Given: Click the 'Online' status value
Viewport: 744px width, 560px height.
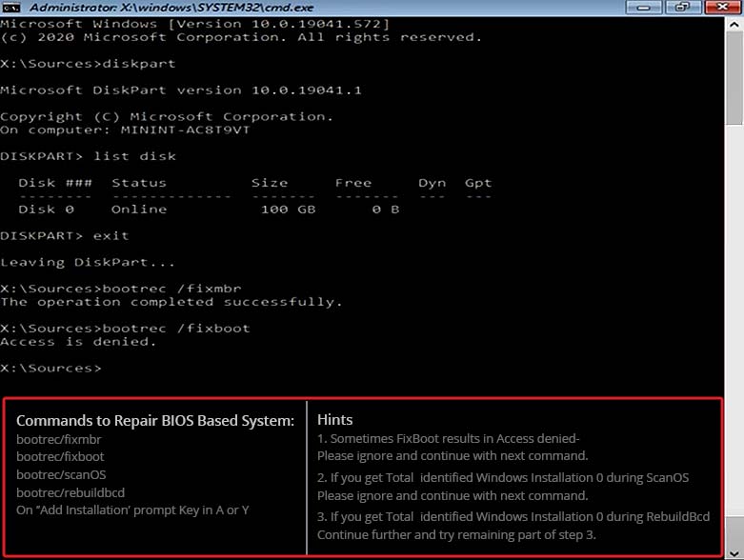Looking at the screenshot, I should click(x=139, y=210).
